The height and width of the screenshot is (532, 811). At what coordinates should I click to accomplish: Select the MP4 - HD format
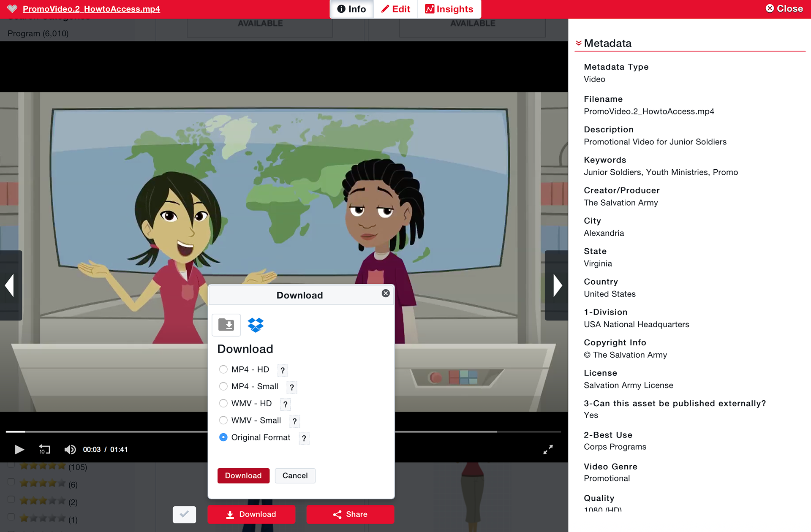pos(223,369)
